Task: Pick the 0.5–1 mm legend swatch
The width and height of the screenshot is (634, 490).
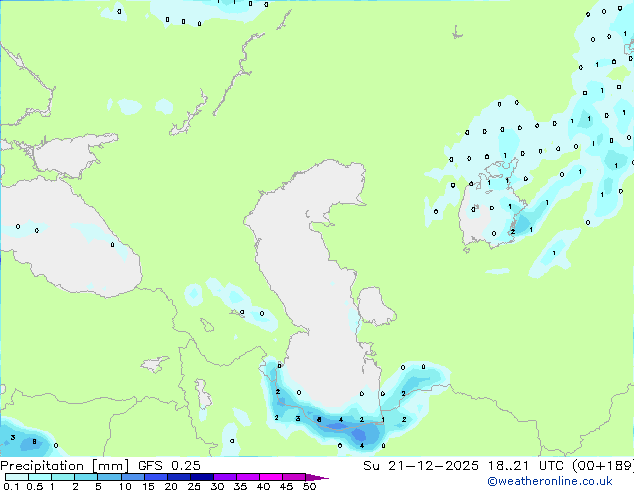Action: [40, 477]
